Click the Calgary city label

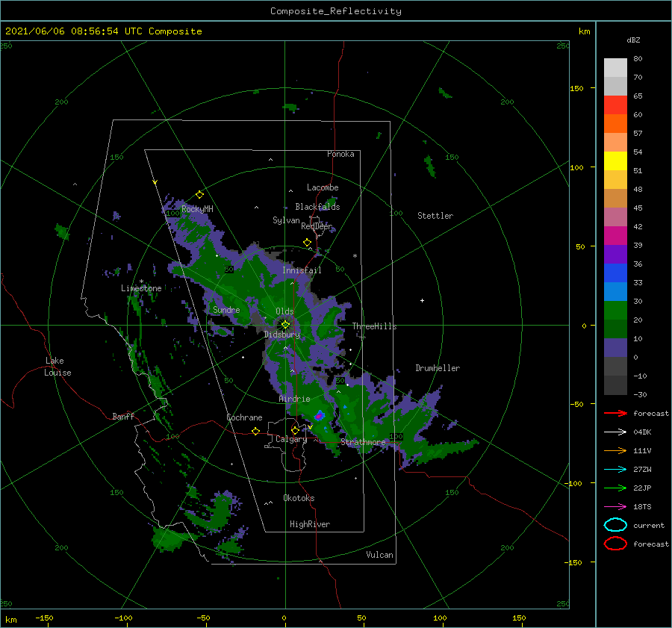coord(291,439)
